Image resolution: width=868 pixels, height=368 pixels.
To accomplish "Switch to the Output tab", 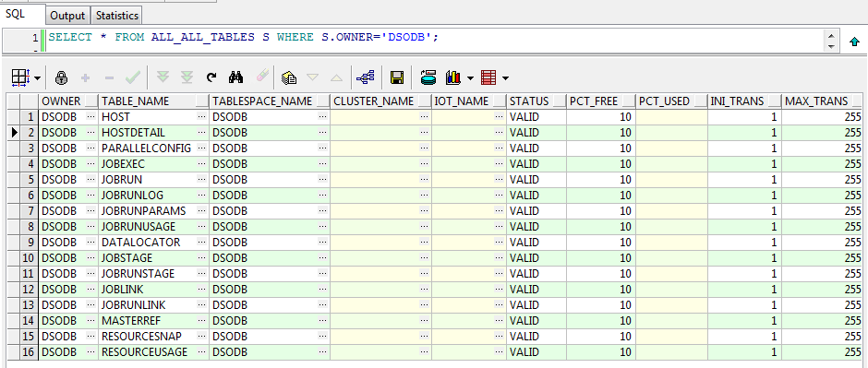I will [67, 16].
